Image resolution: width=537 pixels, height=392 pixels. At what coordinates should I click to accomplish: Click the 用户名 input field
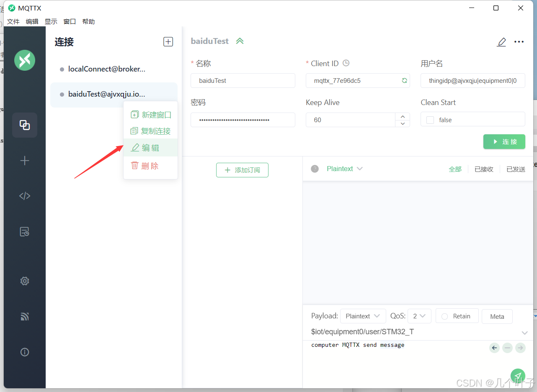click(x=473, y=81)
